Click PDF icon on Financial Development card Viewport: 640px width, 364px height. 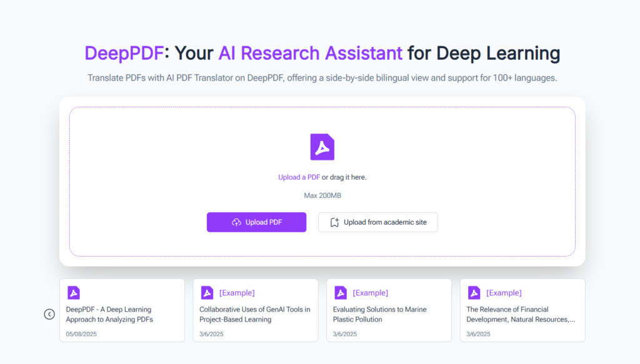pyautogui.click(x=474, y=293)
